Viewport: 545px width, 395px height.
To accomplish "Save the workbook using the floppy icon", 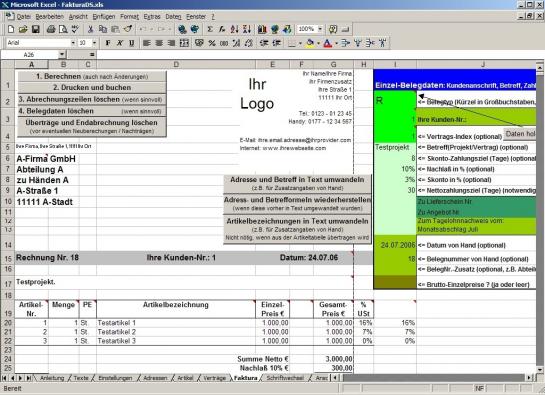I will pyautogui.click(x=35, y=29).
